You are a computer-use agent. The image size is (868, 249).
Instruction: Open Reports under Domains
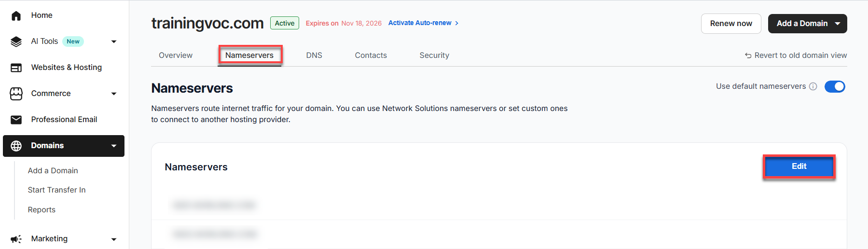tap(41, 210)
